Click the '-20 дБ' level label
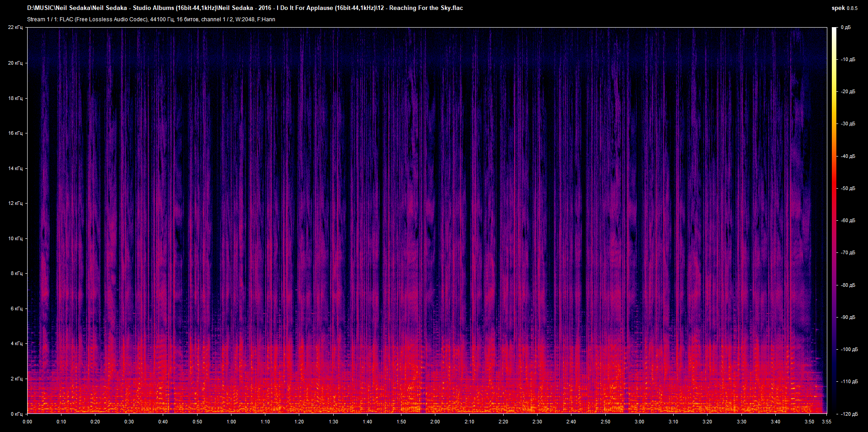Screen dimensions: 868x432 coord(848,91)
